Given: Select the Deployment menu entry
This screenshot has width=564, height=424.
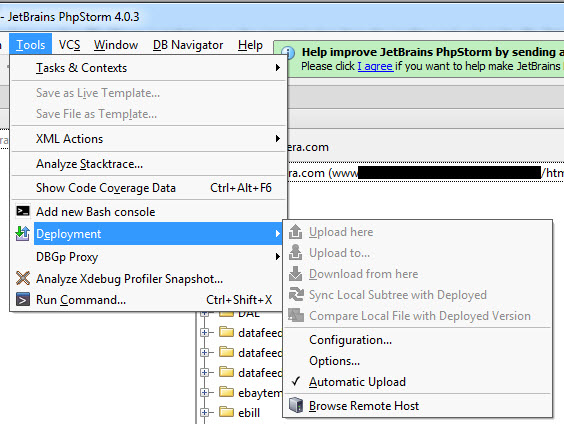Looking at the screenshot, I should 149,234.
